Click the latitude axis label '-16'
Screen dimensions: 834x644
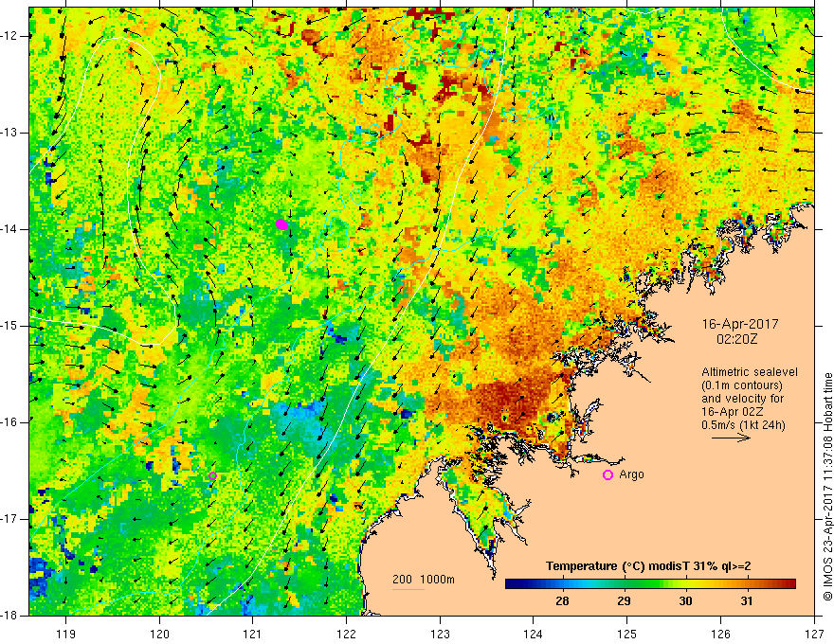tap(9, 422)
